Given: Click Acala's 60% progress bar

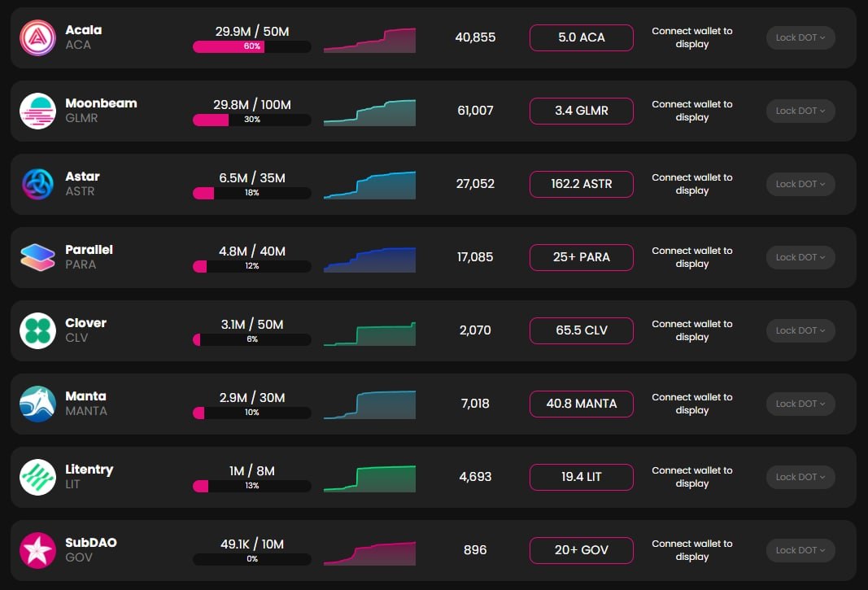Looking at the screenshot, I should [x=252, y=46].
